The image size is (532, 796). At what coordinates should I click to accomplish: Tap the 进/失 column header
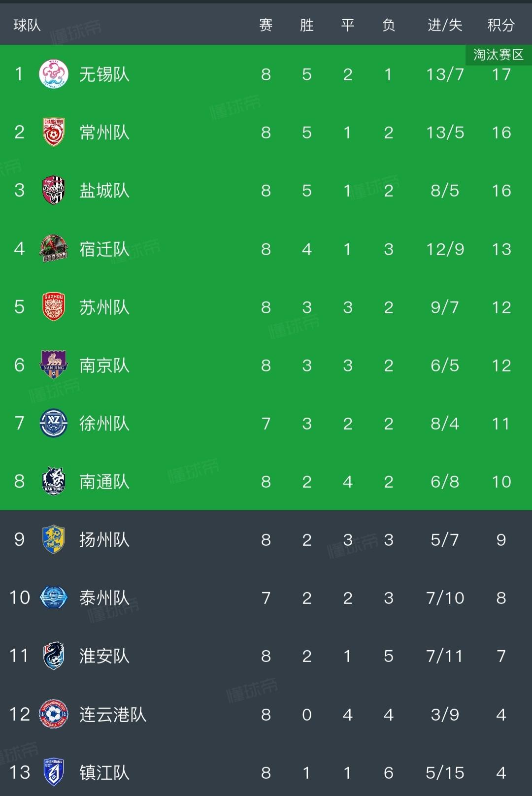pos(445,25)
